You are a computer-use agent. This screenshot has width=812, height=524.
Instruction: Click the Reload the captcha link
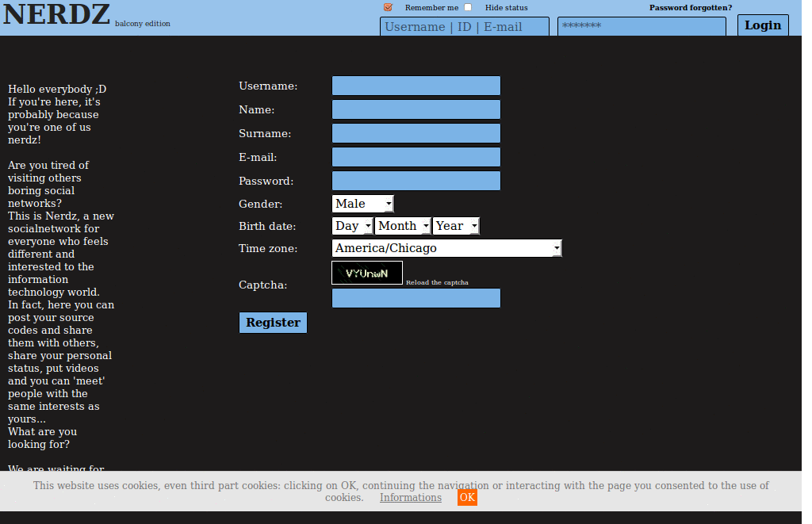[x=437, y=281]
